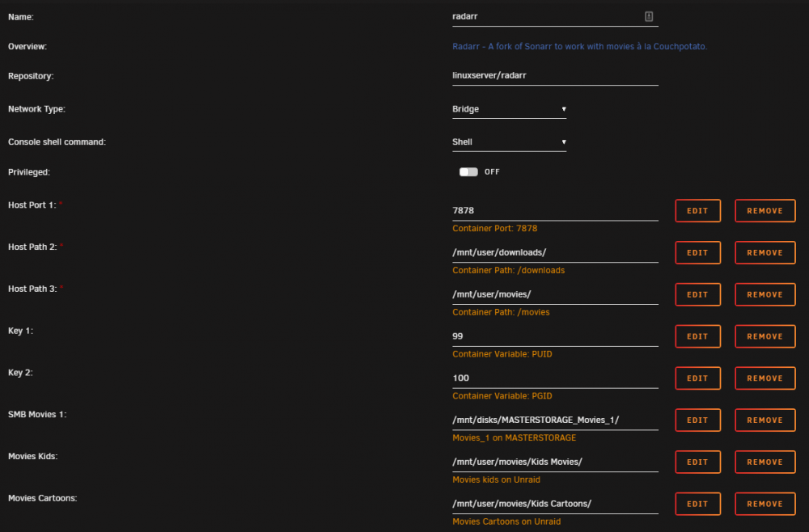Remove Key 2 PGID variable
Viewport: 809px width, 532px height.
point(765,378)
